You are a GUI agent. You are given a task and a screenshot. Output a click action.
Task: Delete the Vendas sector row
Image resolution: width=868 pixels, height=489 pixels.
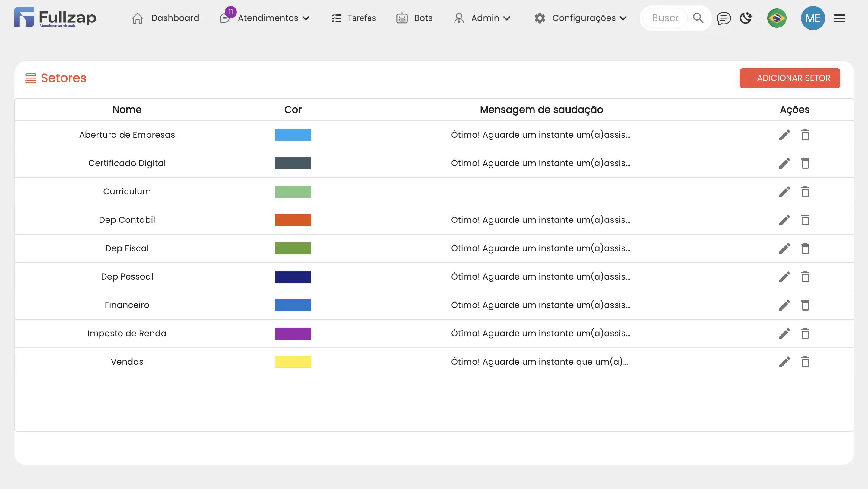coord(805,362)
